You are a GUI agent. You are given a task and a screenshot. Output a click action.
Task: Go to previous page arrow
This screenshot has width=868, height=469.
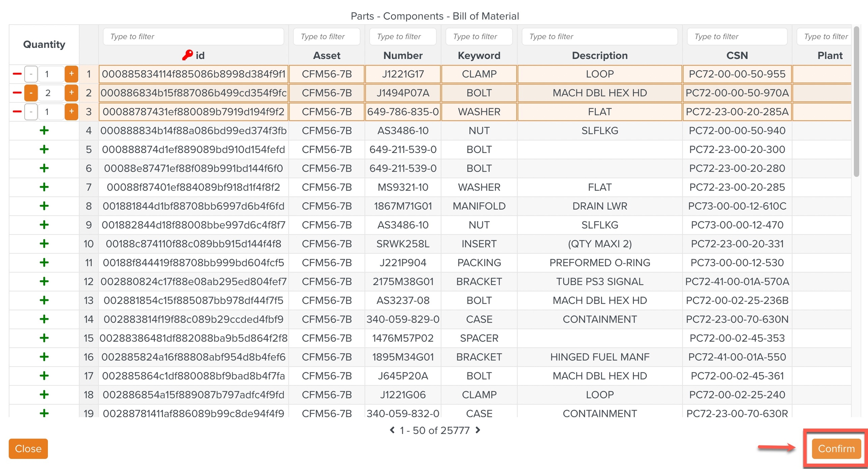pyautogui.click(x=392, y=430)
